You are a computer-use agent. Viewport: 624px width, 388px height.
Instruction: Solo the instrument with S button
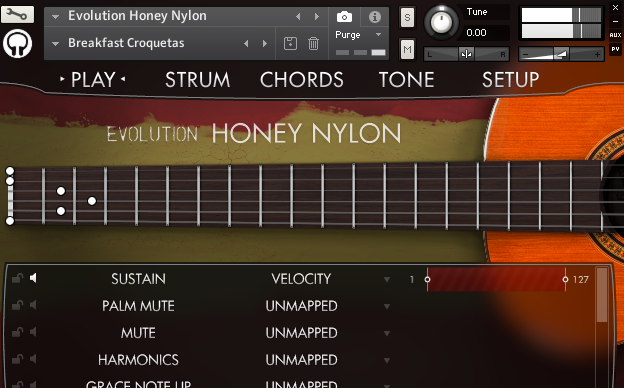point(407,18)
